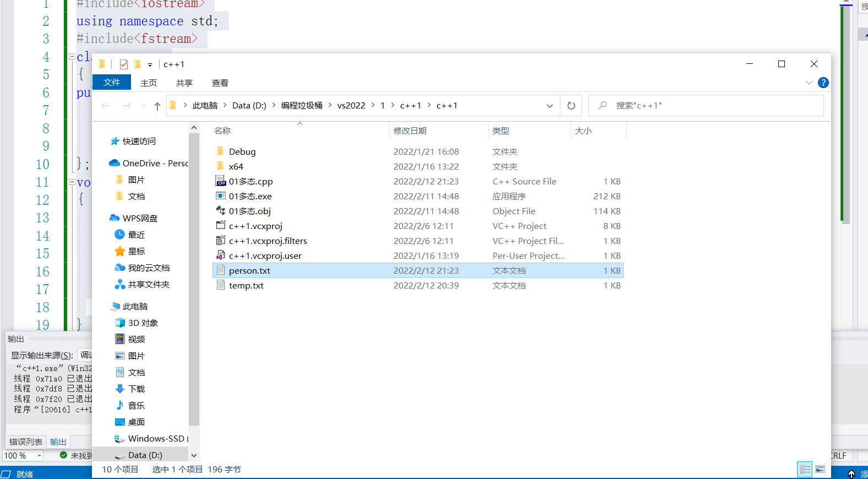868x479 pixels.
Task: Collapse the function block at line 11
Action: click(72, 182)
